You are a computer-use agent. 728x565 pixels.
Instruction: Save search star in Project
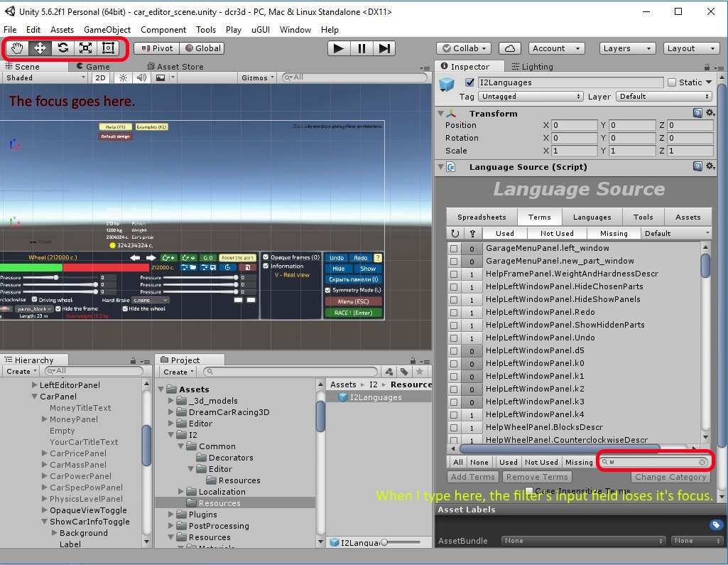point(420,372)
